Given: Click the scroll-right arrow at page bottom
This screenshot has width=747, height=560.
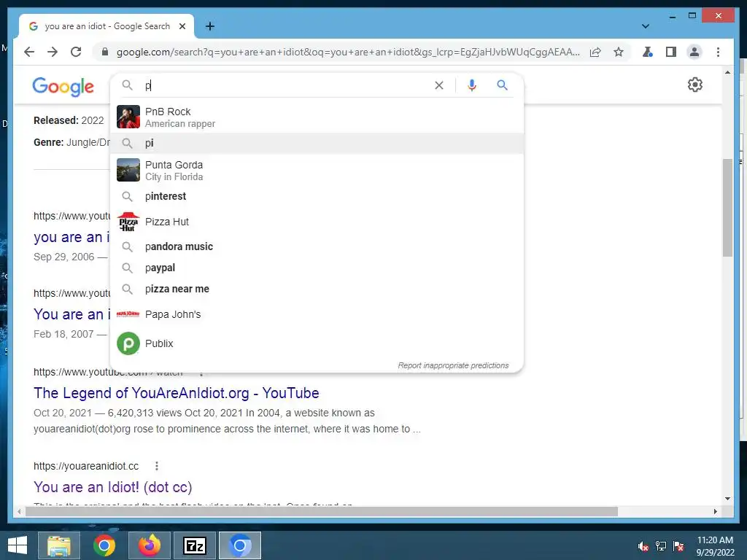Looking at the screenshot, I should pos(715,511).
